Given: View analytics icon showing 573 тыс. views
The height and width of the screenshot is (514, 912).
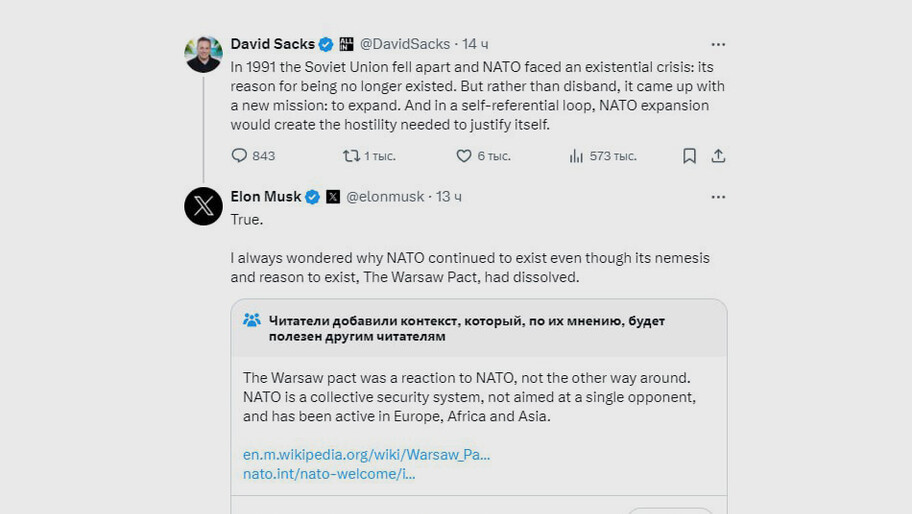Looking at the screenshot, I should pyautogui.click(x=576, y=155).
